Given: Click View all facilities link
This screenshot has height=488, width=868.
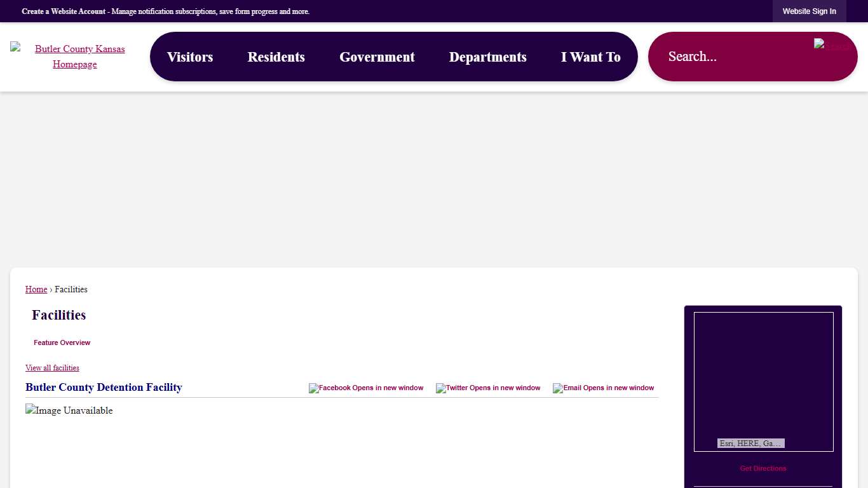Looking at the screenshot, I should tap(52, 368).
